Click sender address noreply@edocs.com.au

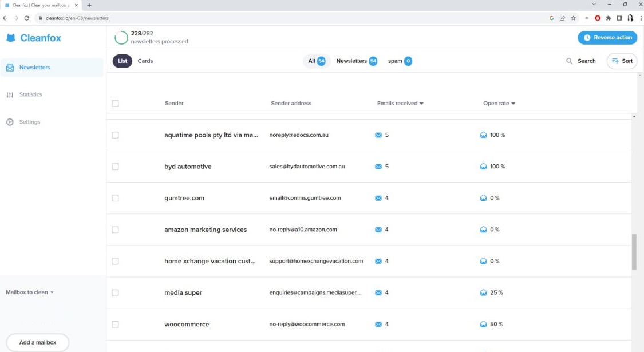pyautogui.click(x=299, y=135)
